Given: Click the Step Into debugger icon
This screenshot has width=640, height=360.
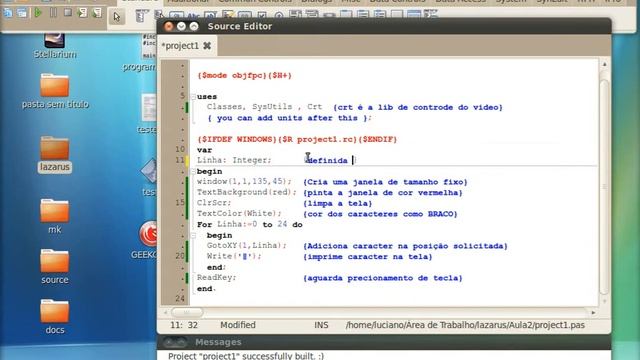Looking at the screenshot, I should click(x=82, y=13).
